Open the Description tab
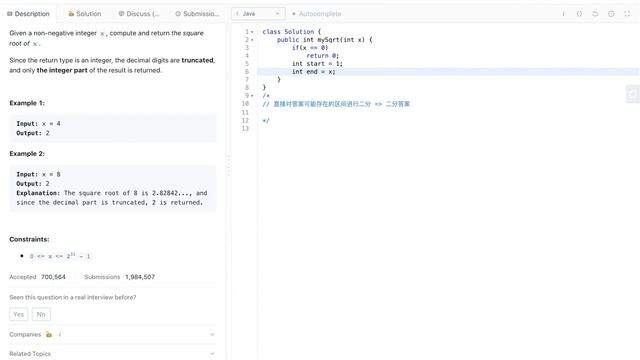Image resolution: width=640 pixels, height=360 pixels. 28,14
